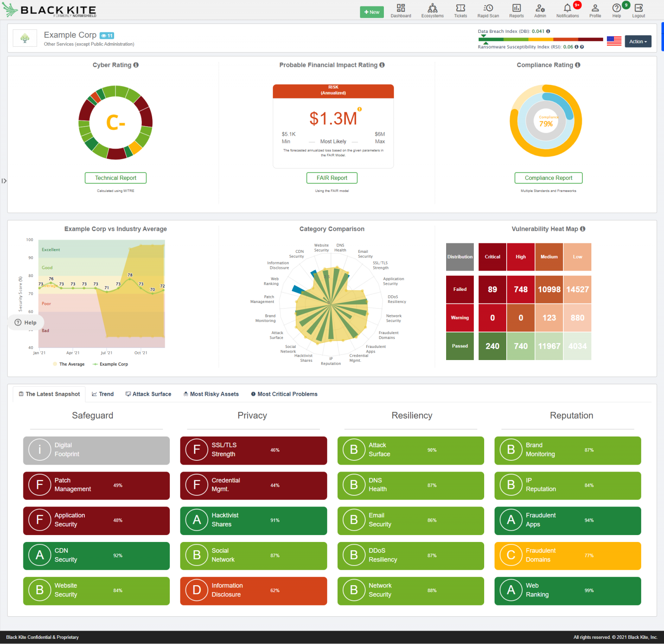Screen dimensions: 664x644
Task: Open the Reports icon
Action: pos(516,10)
